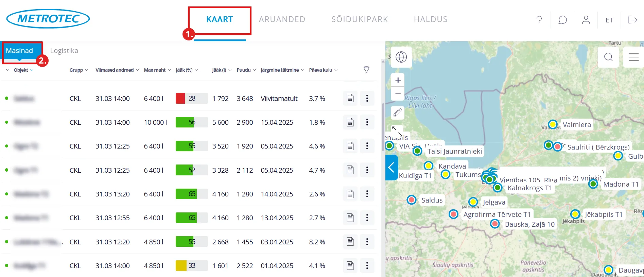Switch to the ARUANDED tab
The width and height of the screenshot is (644, 277).
pyautogui.click(x=282, y=19)
